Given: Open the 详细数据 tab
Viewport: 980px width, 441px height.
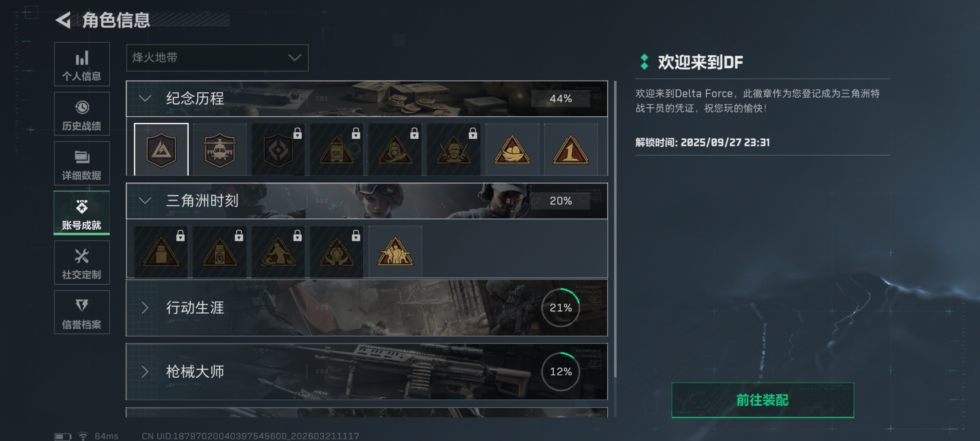Looking at the screenshot, I should point(82,164).
